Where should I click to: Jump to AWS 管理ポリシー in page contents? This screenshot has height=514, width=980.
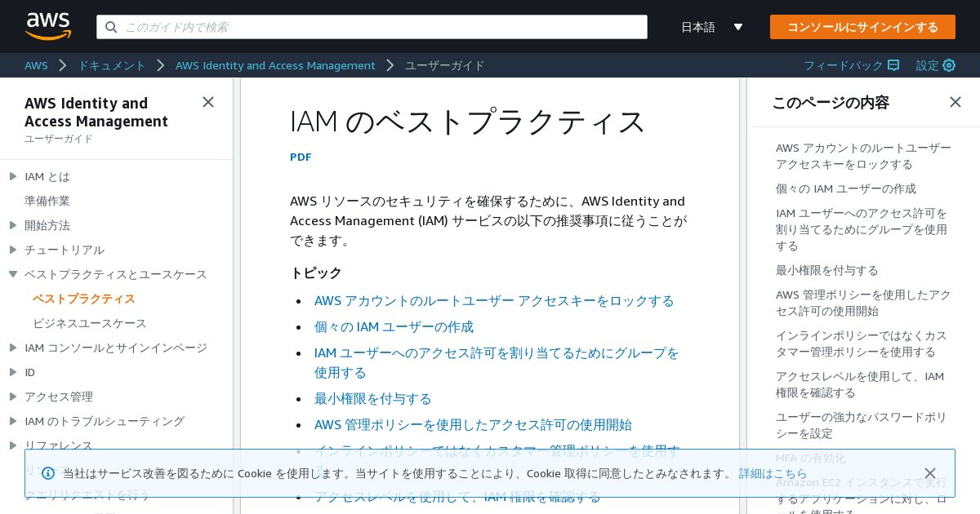pyautogui.click(x=863, y=303)
